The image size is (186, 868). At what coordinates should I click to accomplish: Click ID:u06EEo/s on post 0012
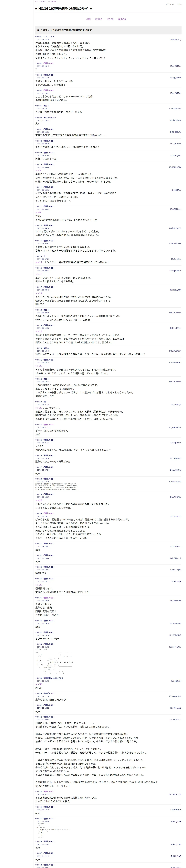point(176,209)
